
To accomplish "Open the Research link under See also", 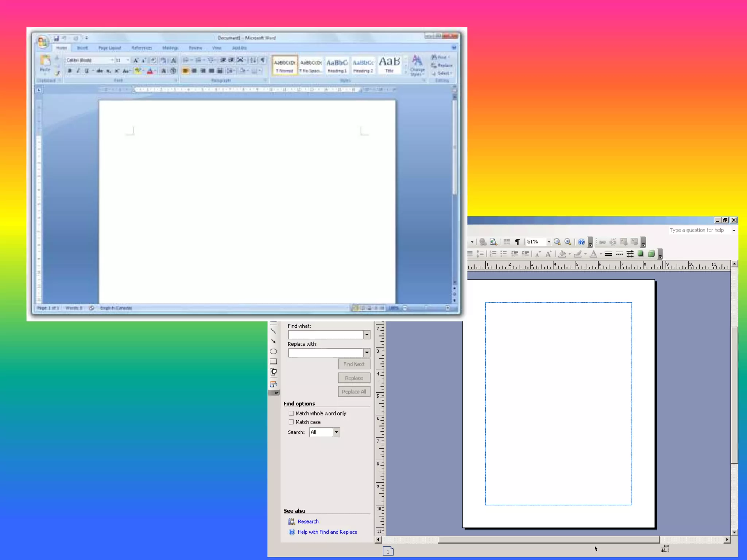I will tap(308, 521).
